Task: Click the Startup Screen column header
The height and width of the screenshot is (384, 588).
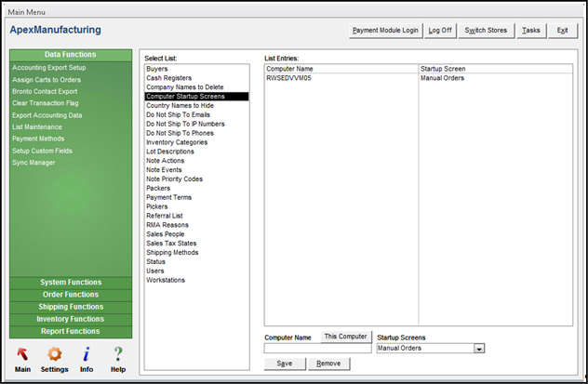Action: 443,68
